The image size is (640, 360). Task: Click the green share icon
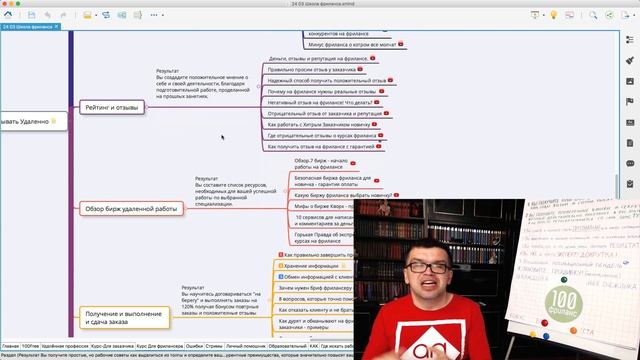(609, 15)
